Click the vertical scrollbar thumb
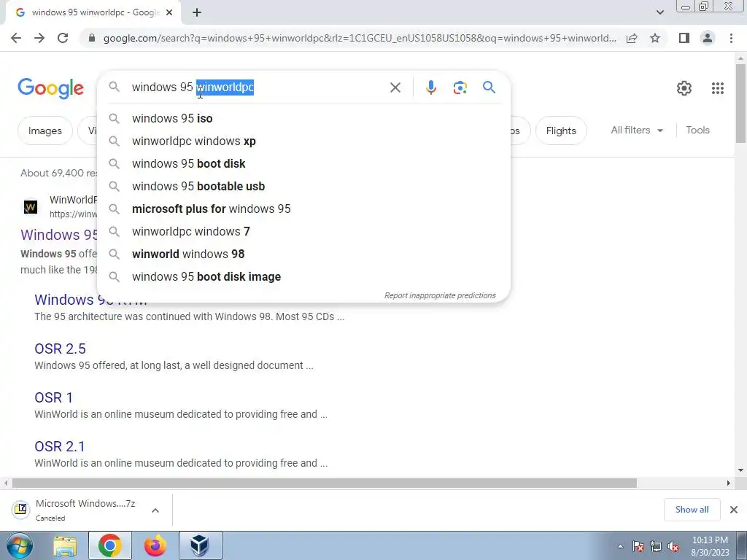Image resolution: width=747 pixels, height=560 pixels. pyautogui.click(x=740, y=103)
